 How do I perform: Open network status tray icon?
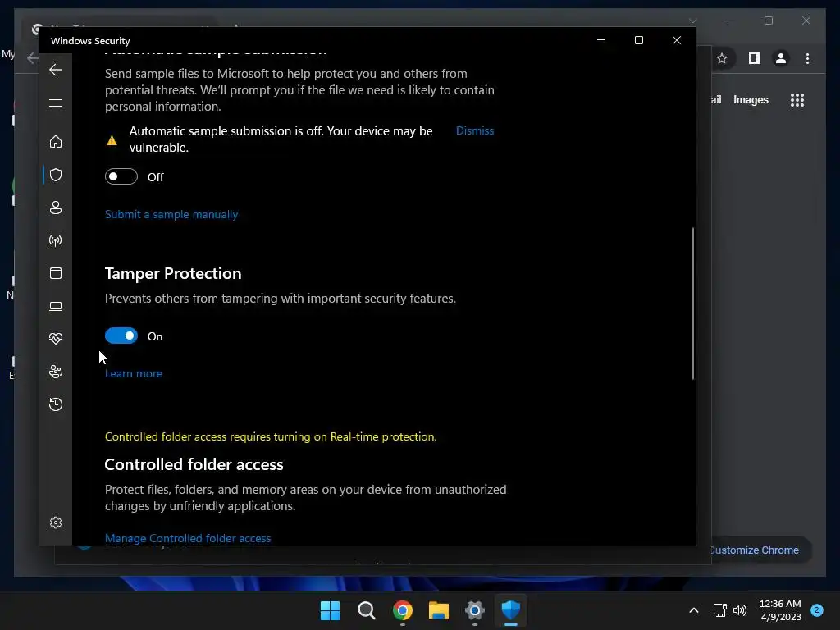[719, 610]
